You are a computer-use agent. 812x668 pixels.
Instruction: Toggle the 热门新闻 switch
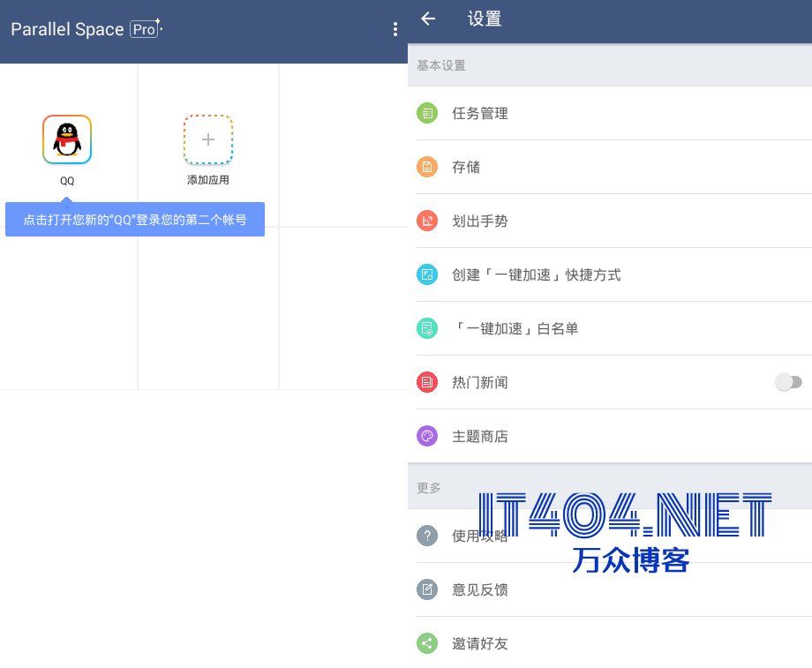(x=788, y=382)
